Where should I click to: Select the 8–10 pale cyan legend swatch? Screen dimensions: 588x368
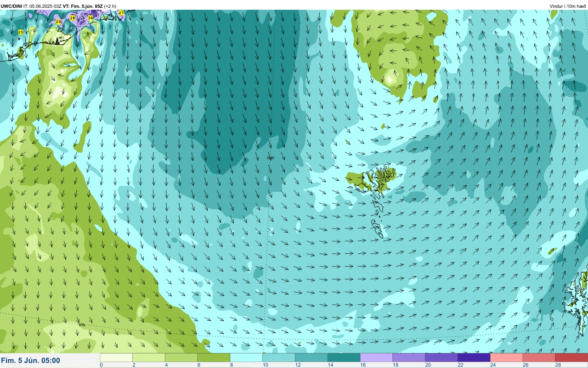tap(247, 357)
